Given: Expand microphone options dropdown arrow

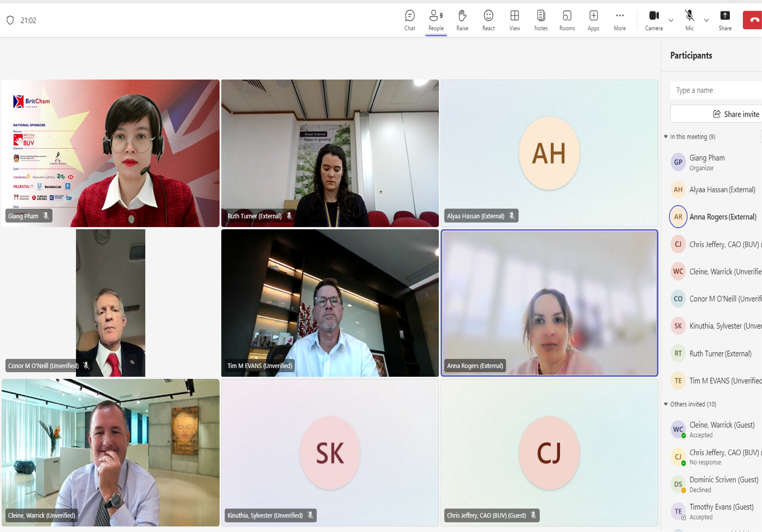Looking at the screenshot, I should 706,20.
